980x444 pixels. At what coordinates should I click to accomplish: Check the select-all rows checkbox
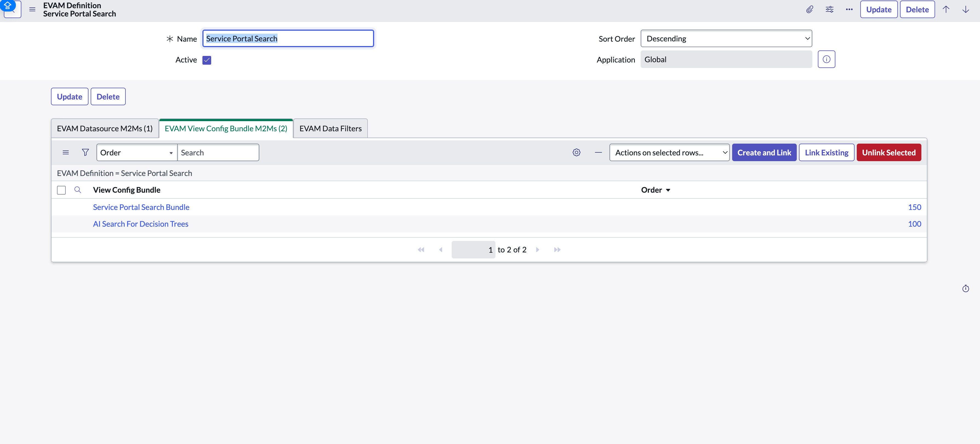click(61, 190)
